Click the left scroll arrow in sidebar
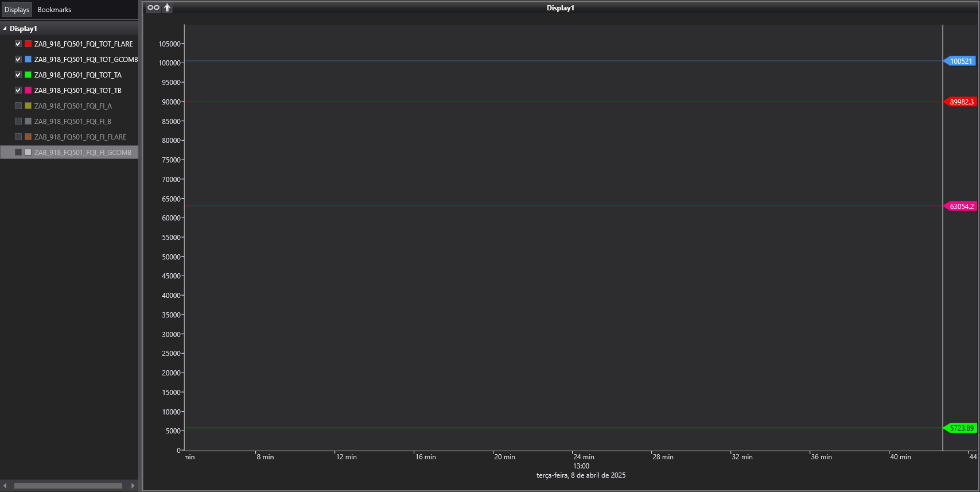 pos(5,486)
